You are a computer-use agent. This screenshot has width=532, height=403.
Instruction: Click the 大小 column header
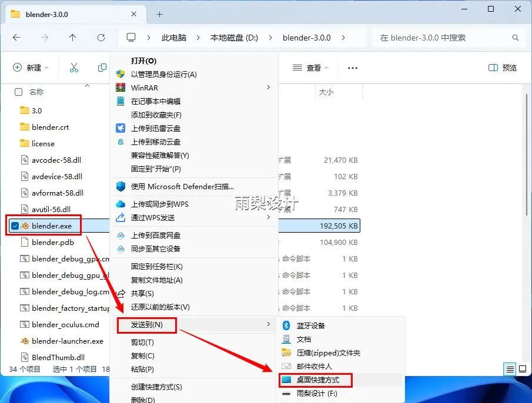[326, 92]
